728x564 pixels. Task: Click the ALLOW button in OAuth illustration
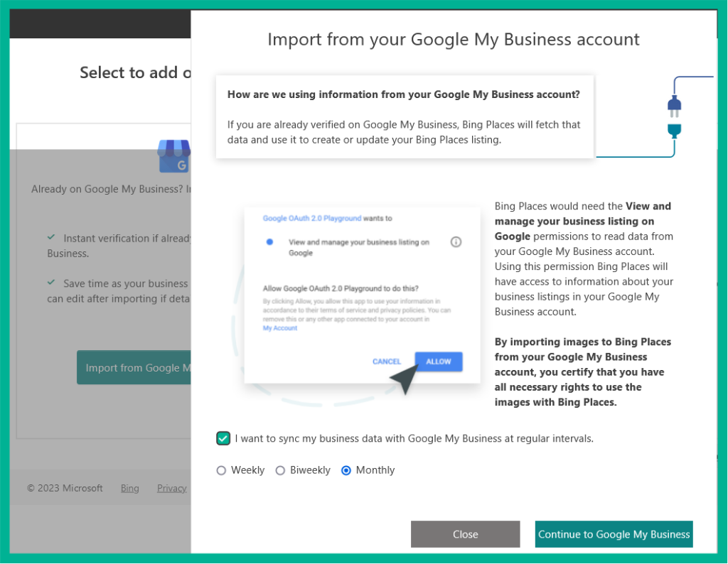[x=438, y=362]
